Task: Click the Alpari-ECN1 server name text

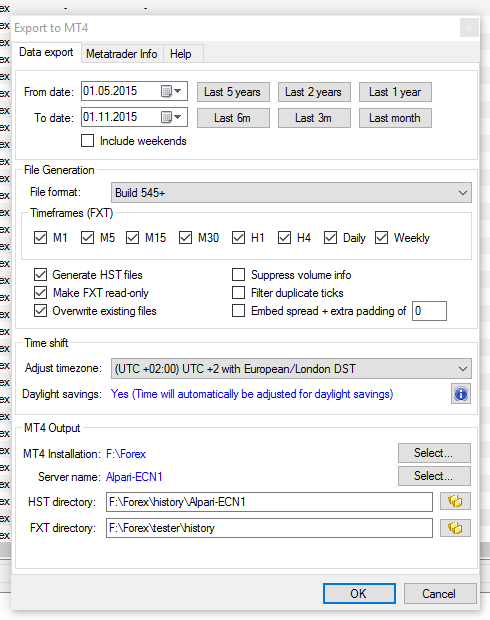Action: (134, 477)
